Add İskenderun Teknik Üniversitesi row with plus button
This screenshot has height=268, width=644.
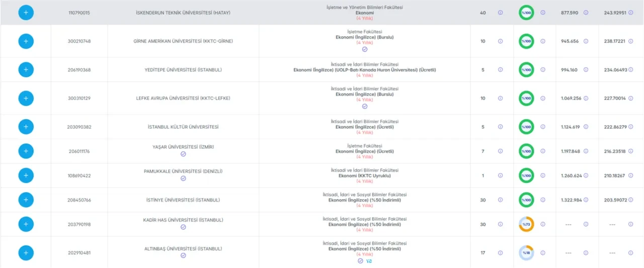coord(26,13)
